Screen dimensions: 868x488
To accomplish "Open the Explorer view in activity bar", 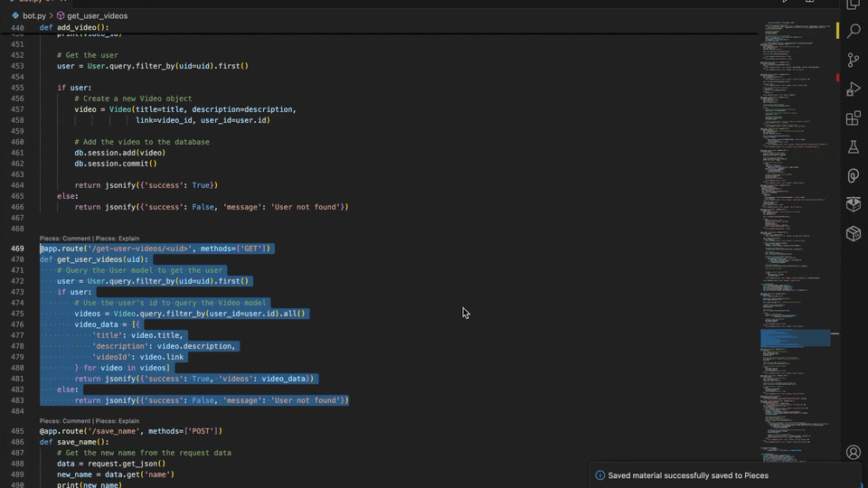I will (x=853, y=5).
